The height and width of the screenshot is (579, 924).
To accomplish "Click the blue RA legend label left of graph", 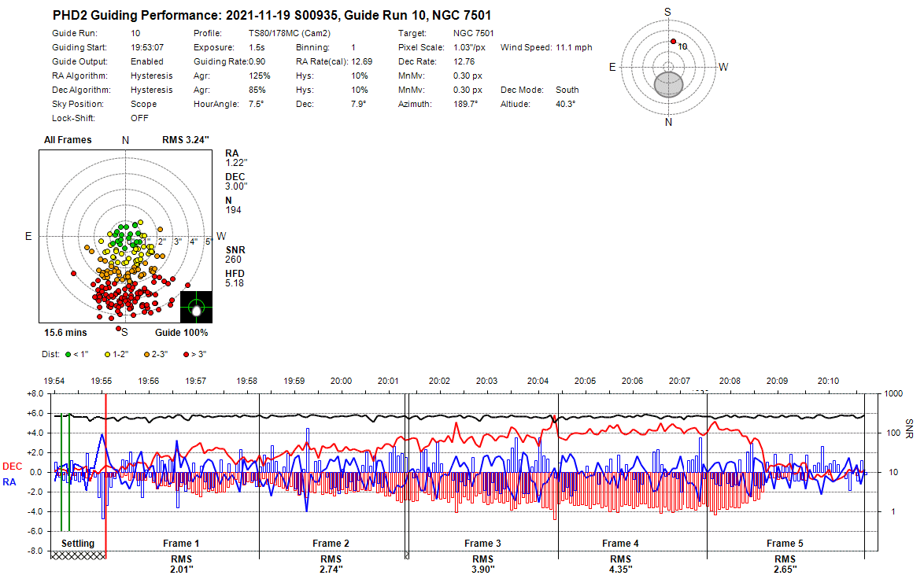I will pos(9,481).
